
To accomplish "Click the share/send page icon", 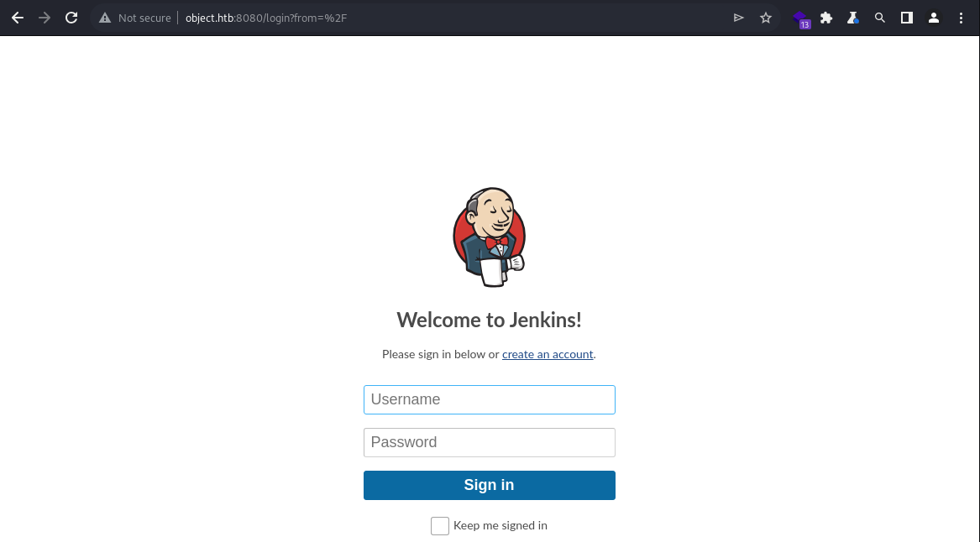I will [739, 18].
